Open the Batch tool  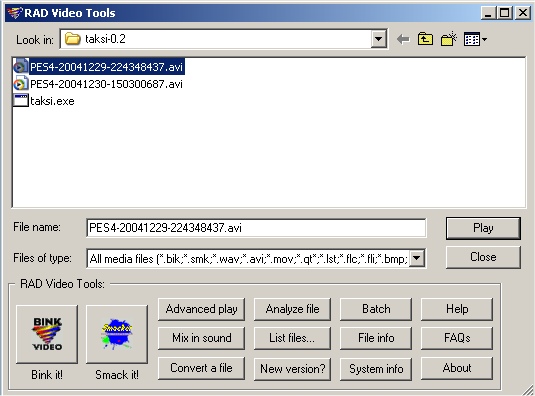[x=376, y=309]
